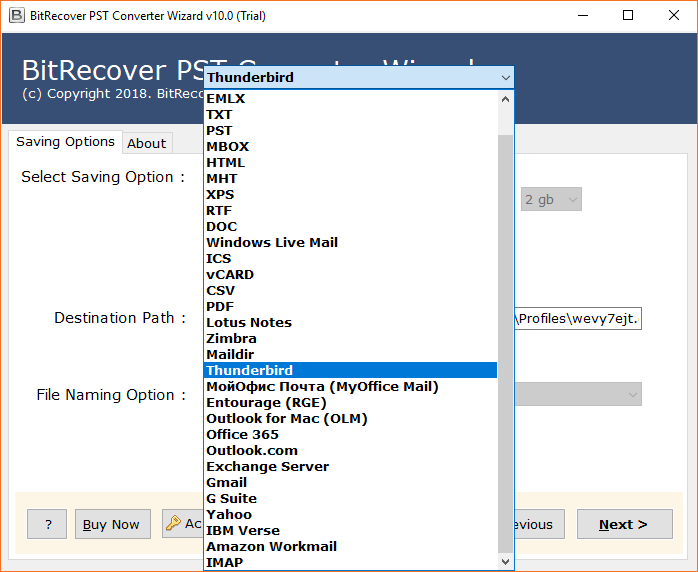Select IMAP at list bottom
The width and height of the screenshot is (698, 572).
click(350, 562)
